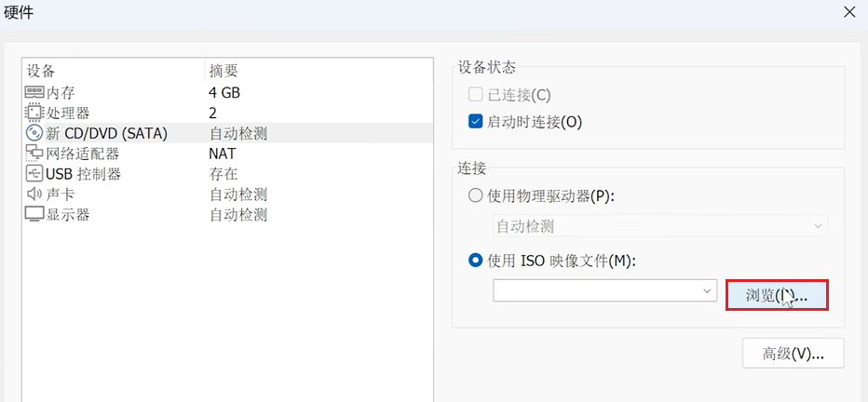Click the 浏览 browse button
The height and width of the screenshot is (402, 868).
click(777, 295)
